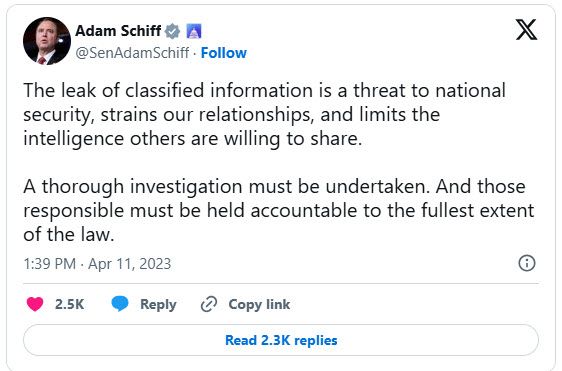Open the circled info icon

pyautogui.click(x=527, y=263)
